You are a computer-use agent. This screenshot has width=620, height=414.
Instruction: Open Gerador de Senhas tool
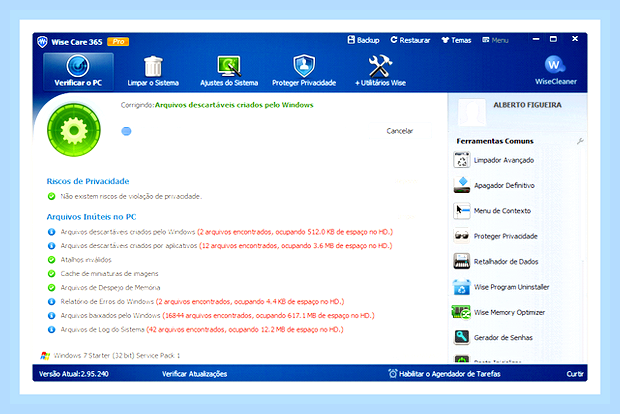(x=493, y=337)
